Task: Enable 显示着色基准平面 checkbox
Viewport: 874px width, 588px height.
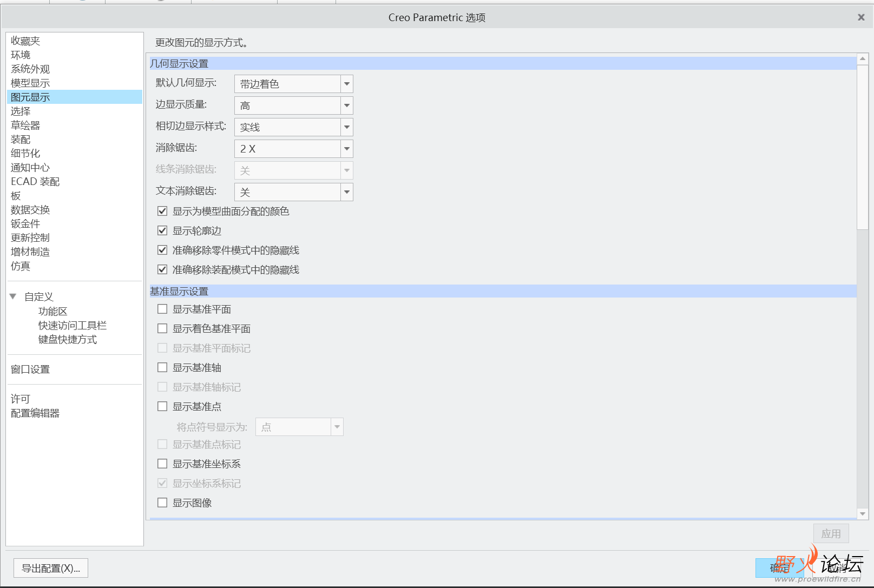Action: pos(162,328)
